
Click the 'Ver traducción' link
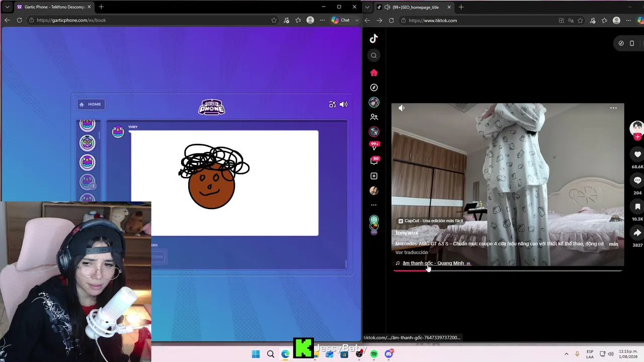[x=412, y=252]
